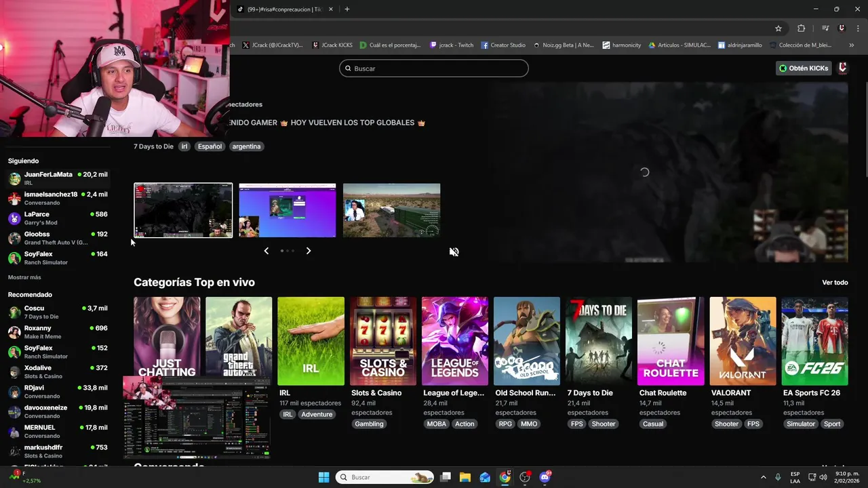Image resolution: width=868 pixels, height=488 pixels.
Task: Unmute the featured stream with the speaker icon
Action: (x=454, y=252)
